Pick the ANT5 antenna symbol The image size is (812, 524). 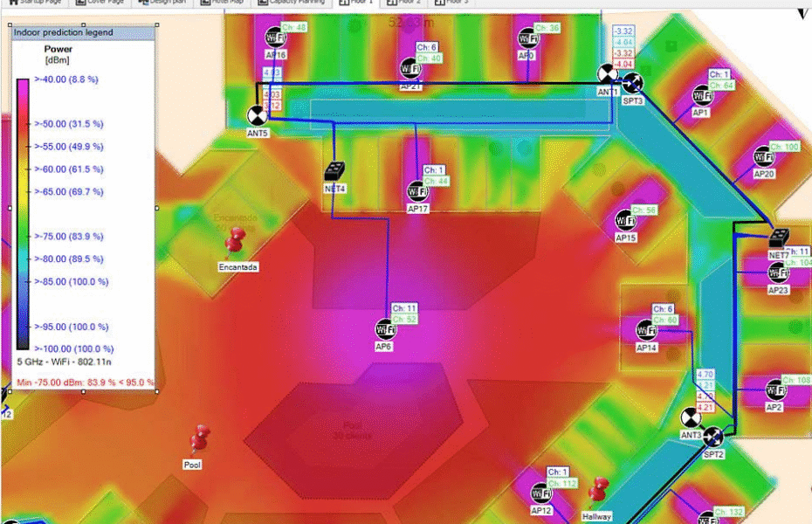(x=257, y=115)
